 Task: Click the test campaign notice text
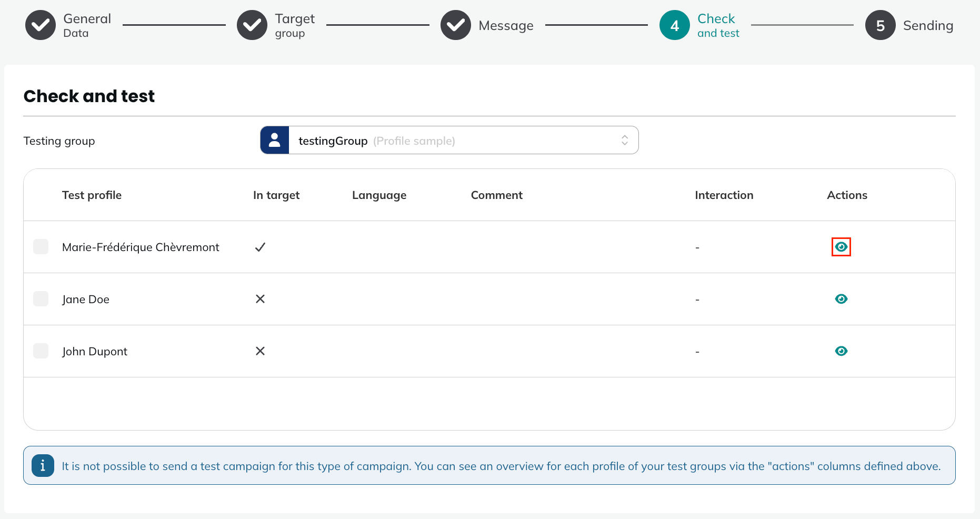pyautogui.click(x=501, y=466)
